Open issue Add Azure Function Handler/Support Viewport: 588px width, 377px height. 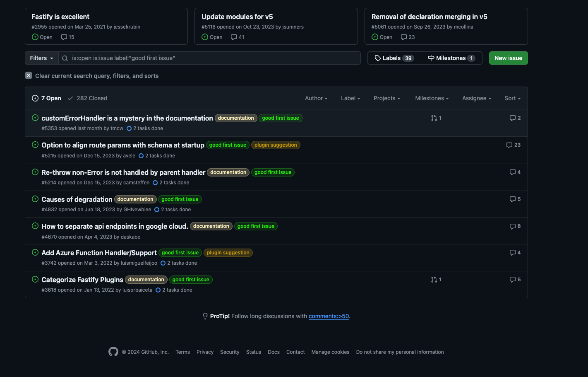pos(99,253)
